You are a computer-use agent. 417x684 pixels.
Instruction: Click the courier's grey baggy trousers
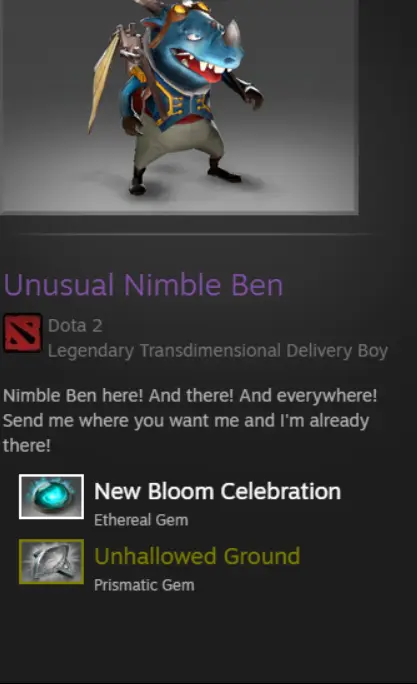179,144
